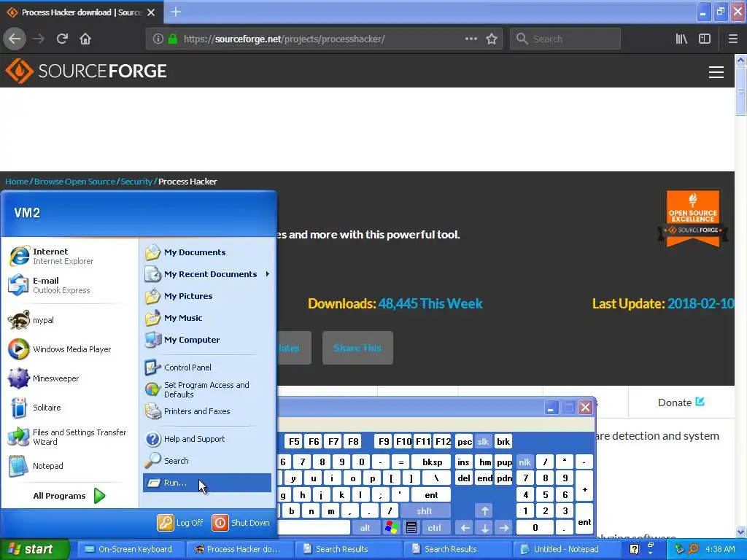Viewport: 747px width, 560px height.
Task: Open a new browser tab
Action: [175, 12]
